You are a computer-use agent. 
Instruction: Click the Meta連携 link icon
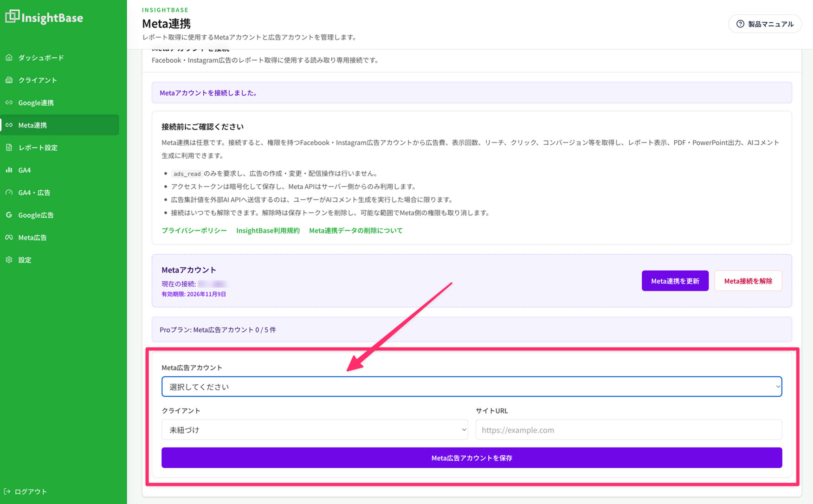[9, 125]
